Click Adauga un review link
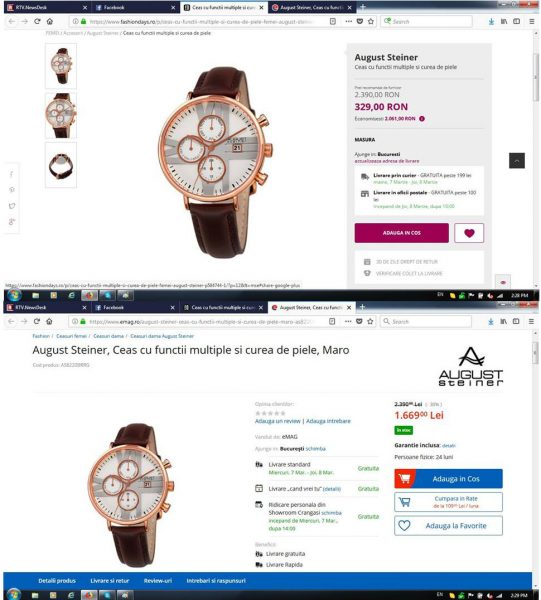The width and height of the screenshot is (541, 600). (x=277, y=421)
